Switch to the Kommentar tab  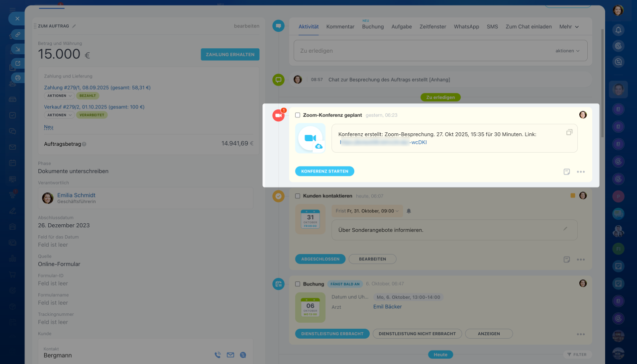coord(340,27)
